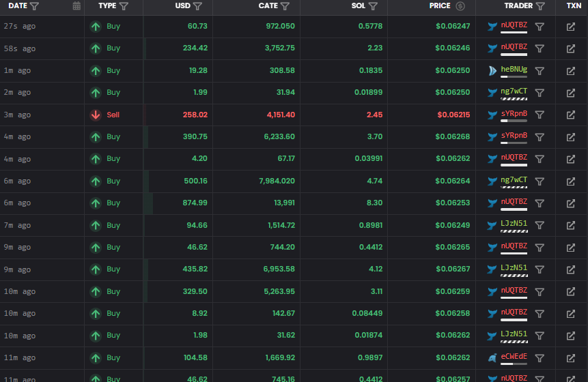Open transaction link for the 104.58 USD buy
The height and width of the screenshot is (382, 588).
[x=571, y=358]
